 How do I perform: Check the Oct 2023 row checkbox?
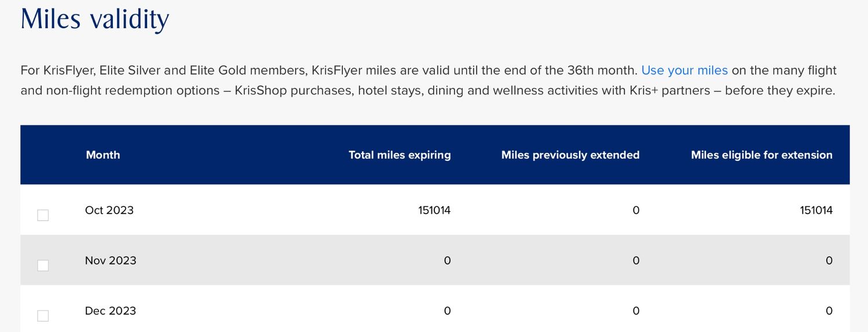(x=43, y=215)
